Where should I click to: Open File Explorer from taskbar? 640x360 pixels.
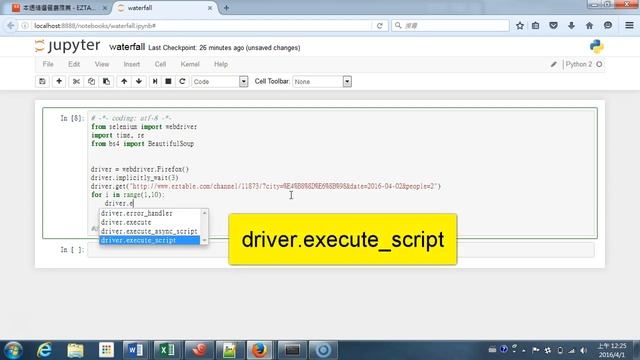coord(75,350)
